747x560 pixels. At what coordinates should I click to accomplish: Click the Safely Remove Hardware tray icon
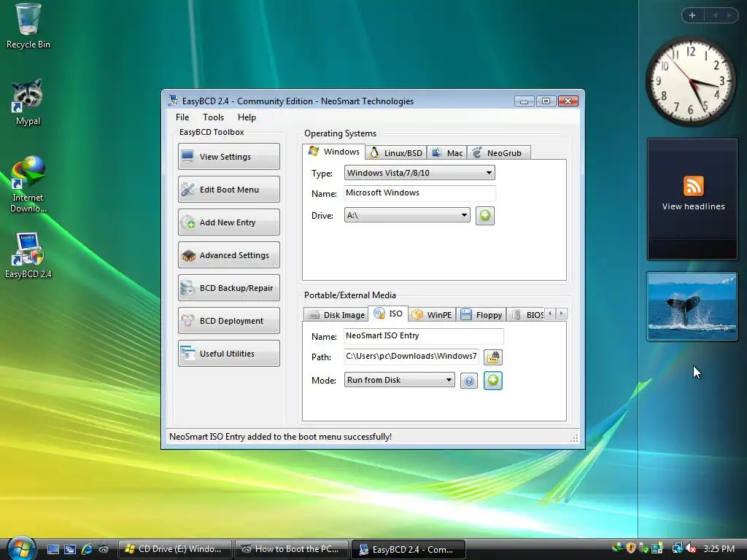click(643, 548)
